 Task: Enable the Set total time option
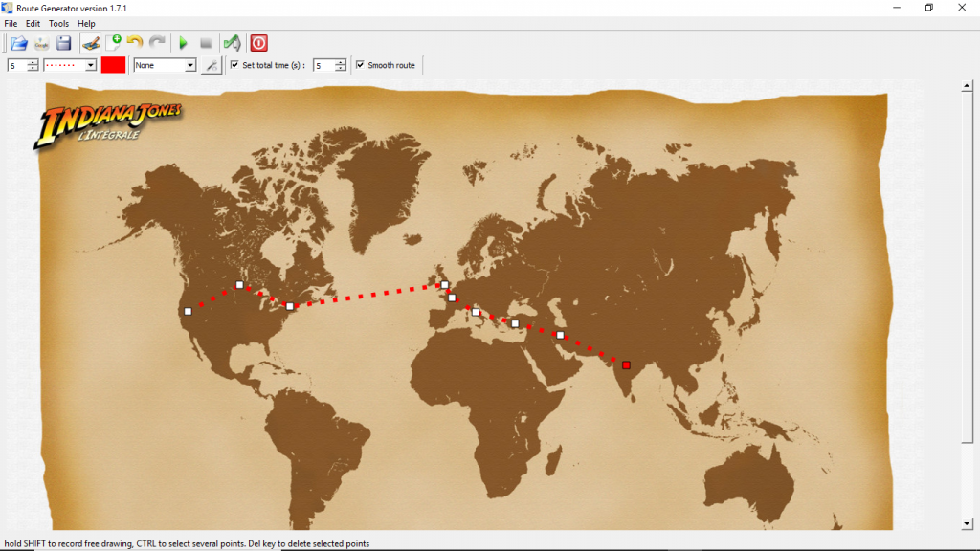234,64
